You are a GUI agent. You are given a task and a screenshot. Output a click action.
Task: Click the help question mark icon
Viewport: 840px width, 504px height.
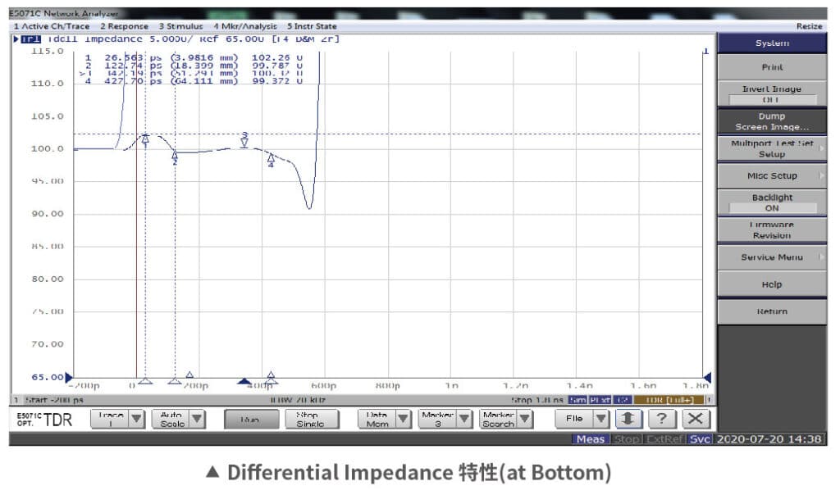pyautogui.click(x=664, y=419)
